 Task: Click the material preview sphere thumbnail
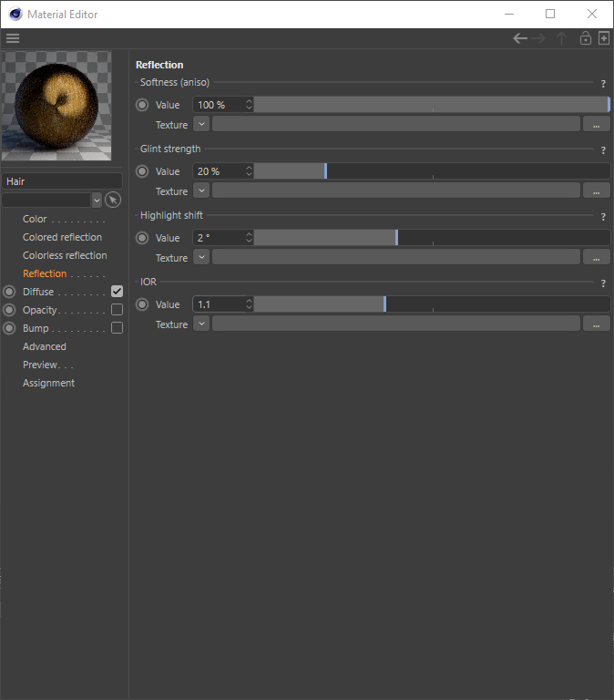click(x=56, y=106)
